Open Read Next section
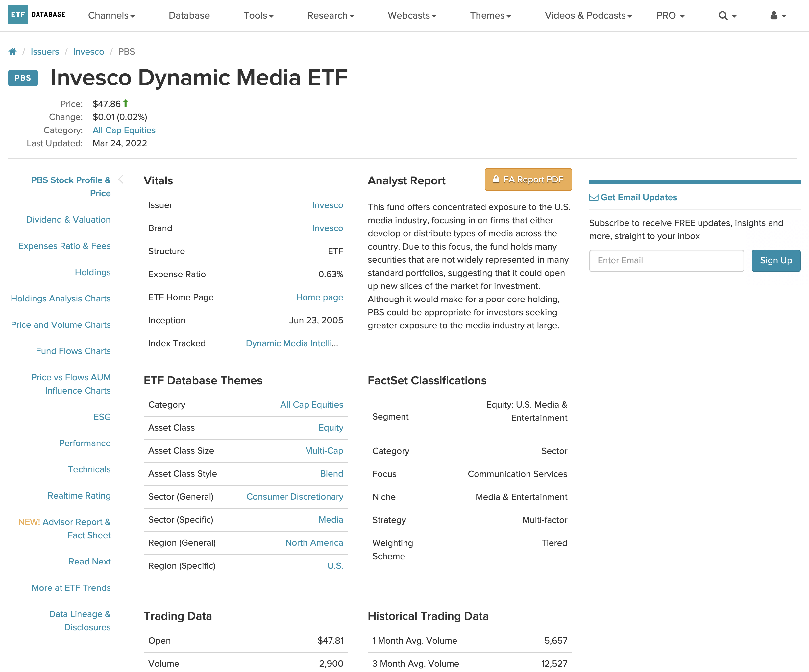The width and height of the screenshot is (809, 672). (90, 562)
